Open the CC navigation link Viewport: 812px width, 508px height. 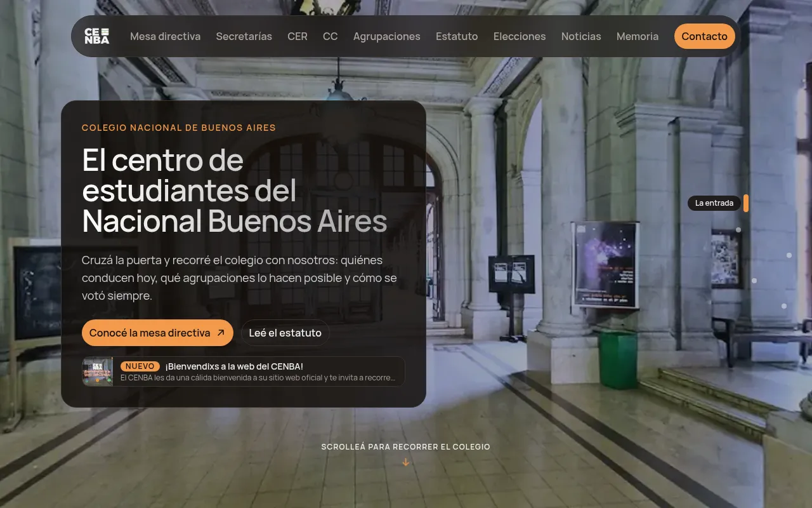[331, 36]
